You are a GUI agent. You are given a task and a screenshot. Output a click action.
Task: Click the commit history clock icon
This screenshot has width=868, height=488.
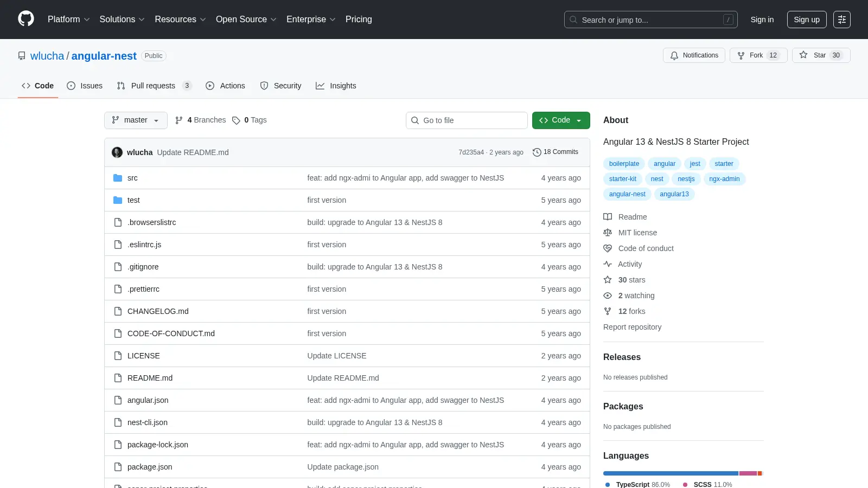coord(537,152)
